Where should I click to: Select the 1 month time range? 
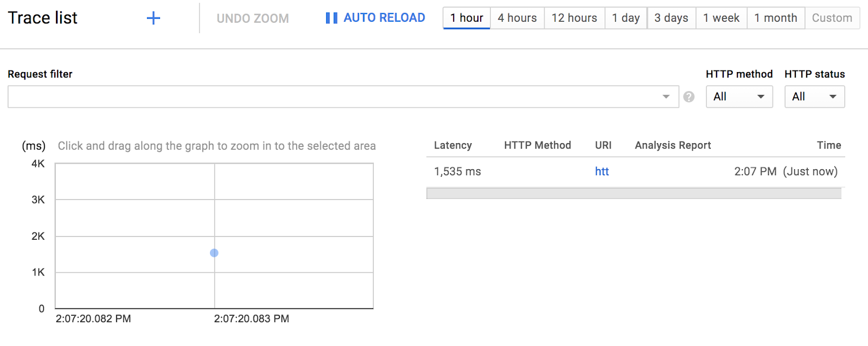[776, 18]
